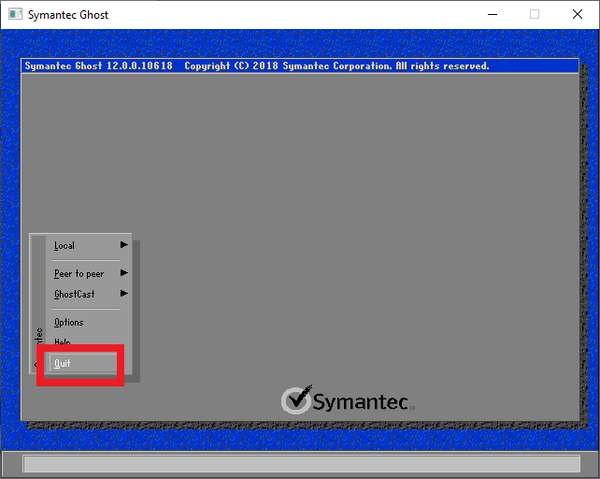Expand the GhostCast submenu arrow
This screenshot has width=600, height=479.
(x=124, y=293)
